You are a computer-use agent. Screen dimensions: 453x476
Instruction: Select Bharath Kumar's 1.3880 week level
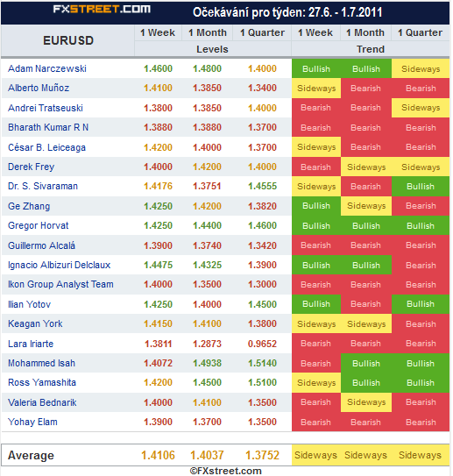158,127
